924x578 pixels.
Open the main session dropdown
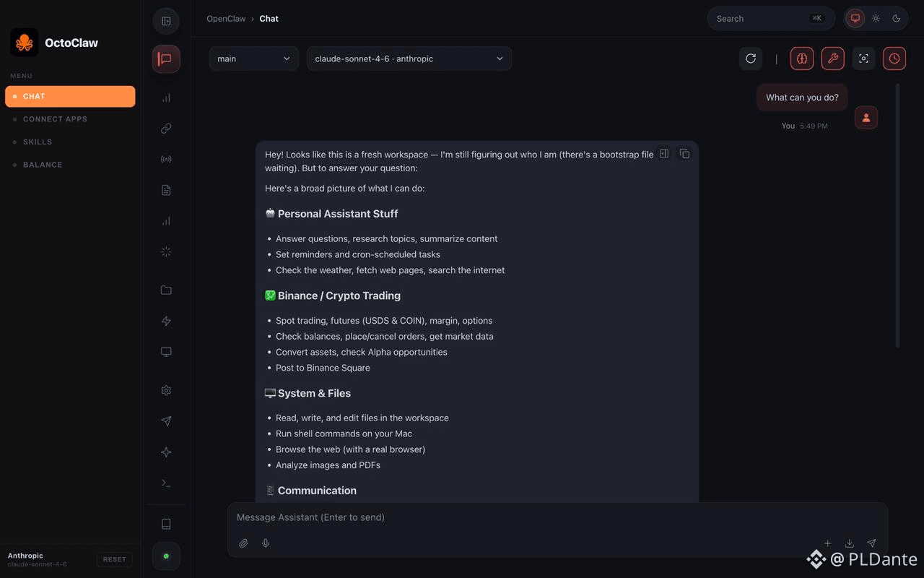pyautogui.click(x=254, y=59)
